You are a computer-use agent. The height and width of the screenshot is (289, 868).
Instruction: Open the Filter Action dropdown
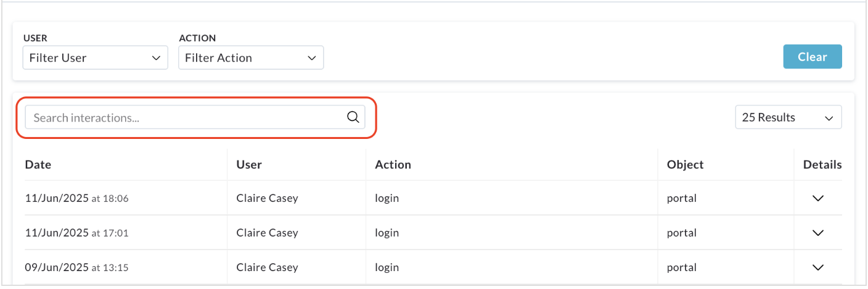coord(251,58)
